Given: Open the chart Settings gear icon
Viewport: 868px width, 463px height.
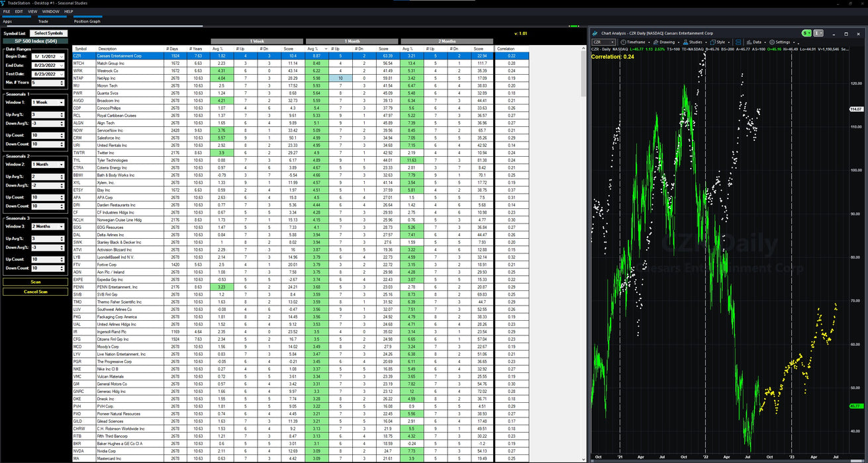Looking at the screenshot, I should click(772, 42).
